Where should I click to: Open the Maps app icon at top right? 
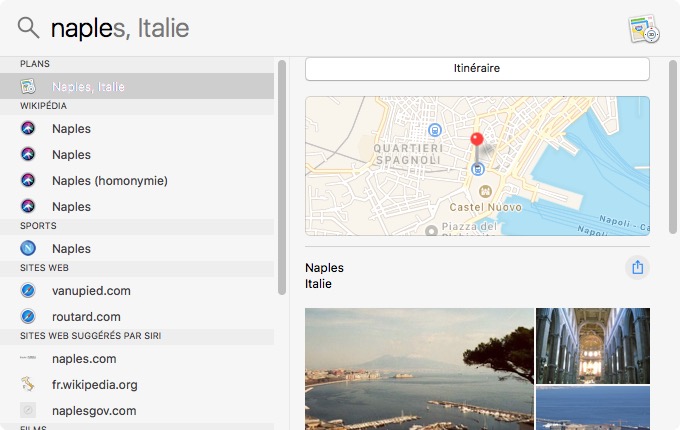pyautogui.click(x=643, y=29)
